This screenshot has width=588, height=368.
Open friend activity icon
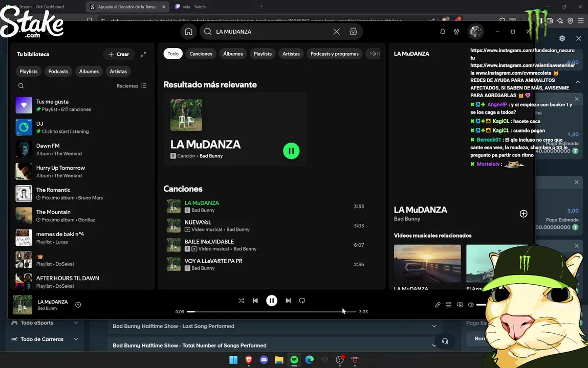[x=456, y=32]
